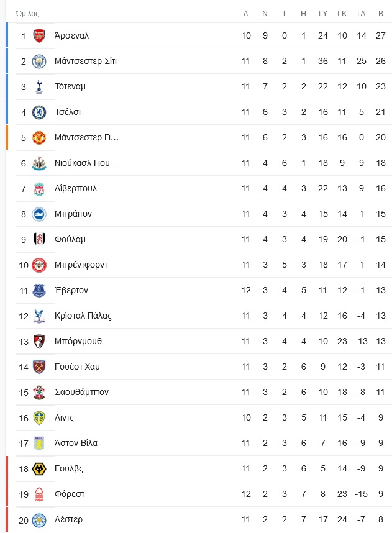This screenshot has height=533, width=392.
Task: Select the Κρίσταλ Πάλας row name
Action: pyautogui.click(x=83, y=316)
